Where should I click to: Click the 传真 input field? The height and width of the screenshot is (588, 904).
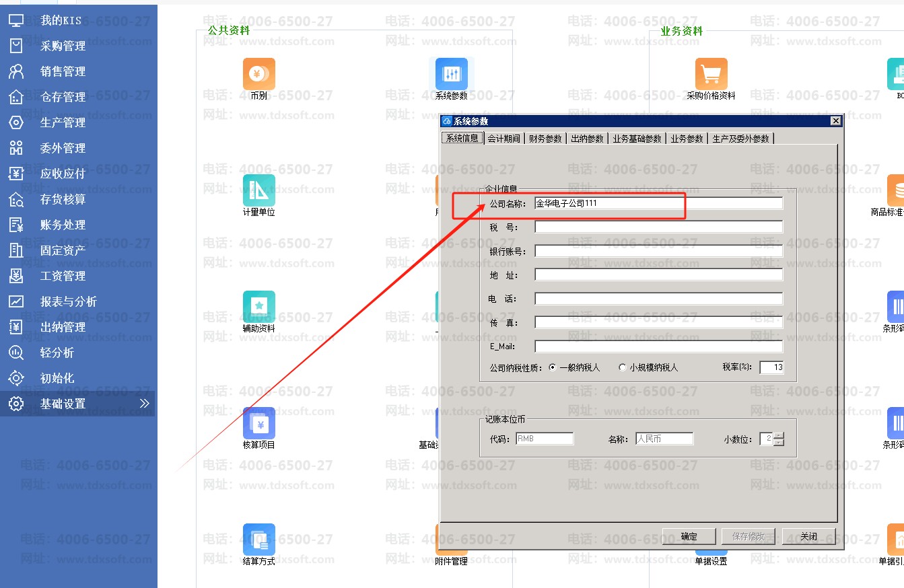click(x=659, y=322)
